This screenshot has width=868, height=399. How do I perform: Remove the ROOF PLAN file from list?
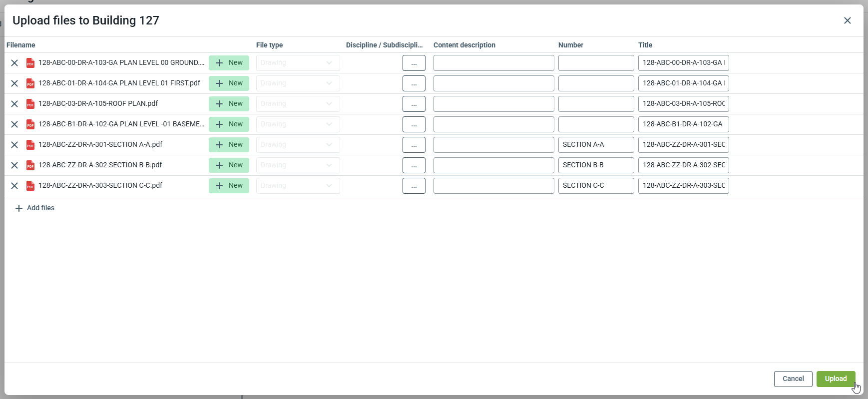pos(14,104)
